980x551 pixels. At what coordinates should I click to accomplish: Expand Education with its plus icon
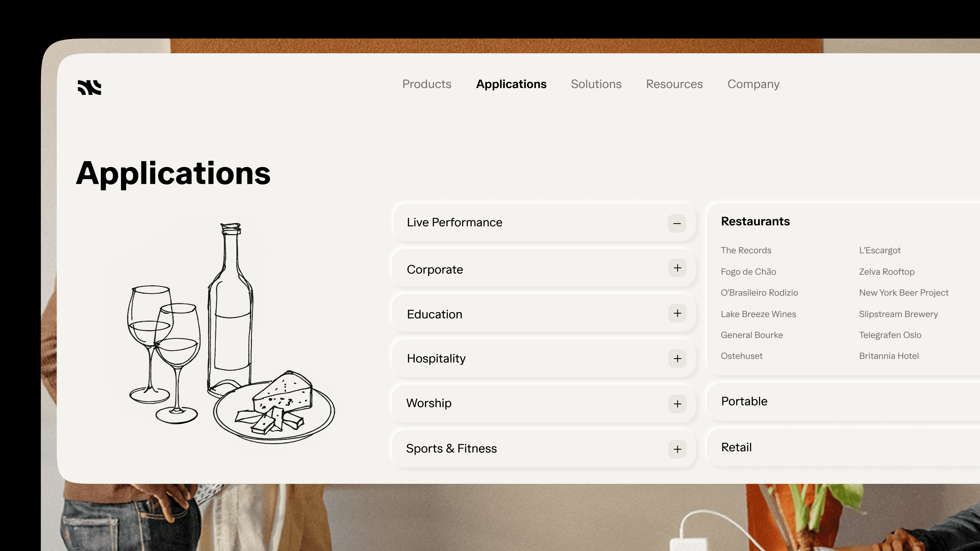677,313
